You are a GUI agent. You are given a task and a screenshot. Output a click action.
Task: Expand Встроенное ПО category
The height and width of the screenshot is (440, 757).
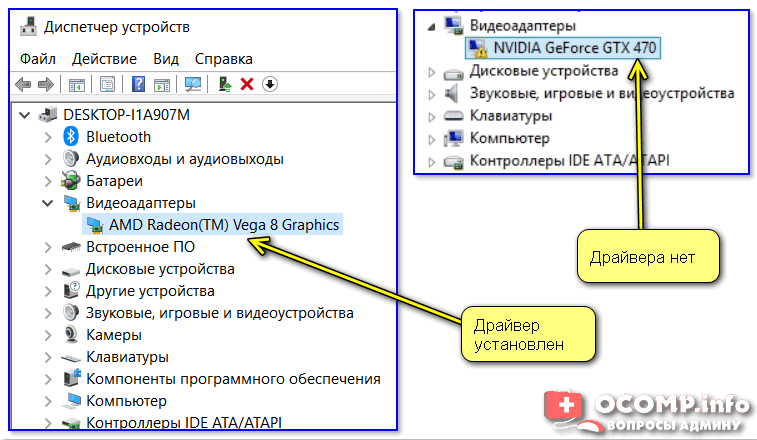point(48,247)
